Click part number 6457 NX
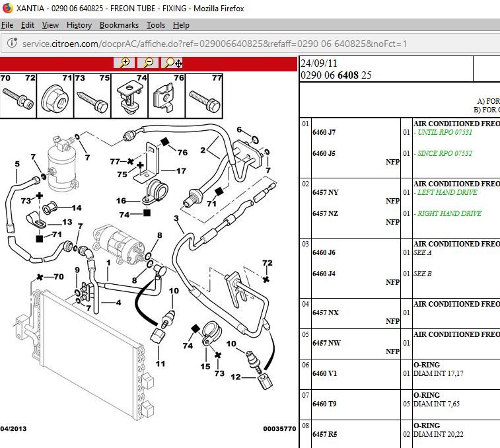 (326, 313)
